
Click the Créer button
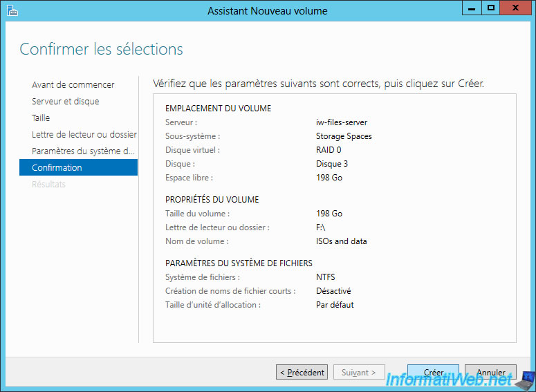pyautogui.click(x=433, y=372)
